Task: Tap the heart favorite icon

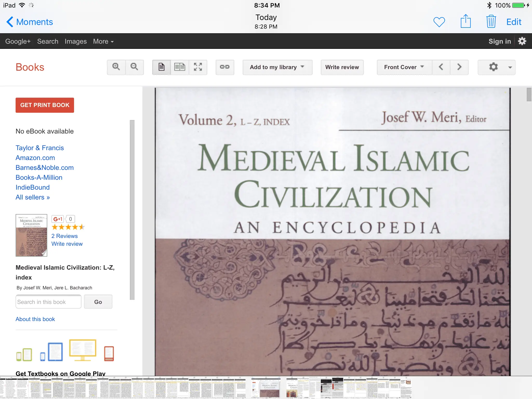Action: point(439,22)
